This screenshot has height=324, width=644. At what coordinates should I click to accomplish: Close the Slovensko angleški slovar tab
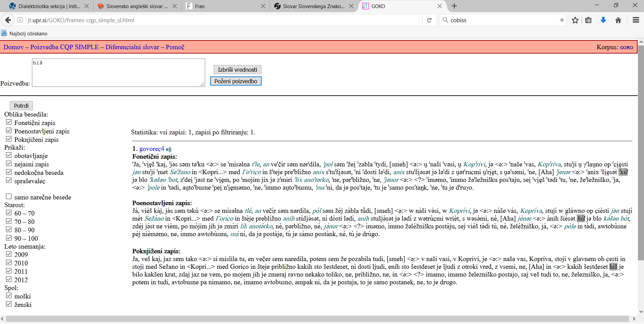[x=175, y=6]
